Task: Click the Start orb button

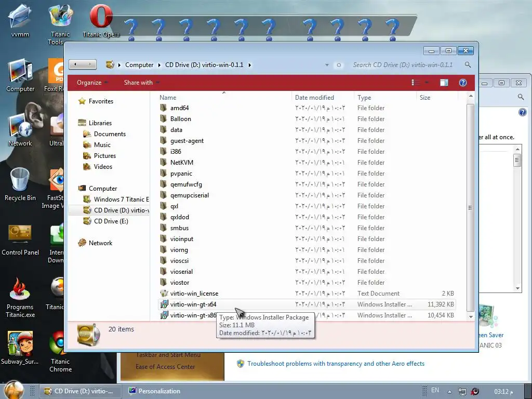Action: (14, 390)
